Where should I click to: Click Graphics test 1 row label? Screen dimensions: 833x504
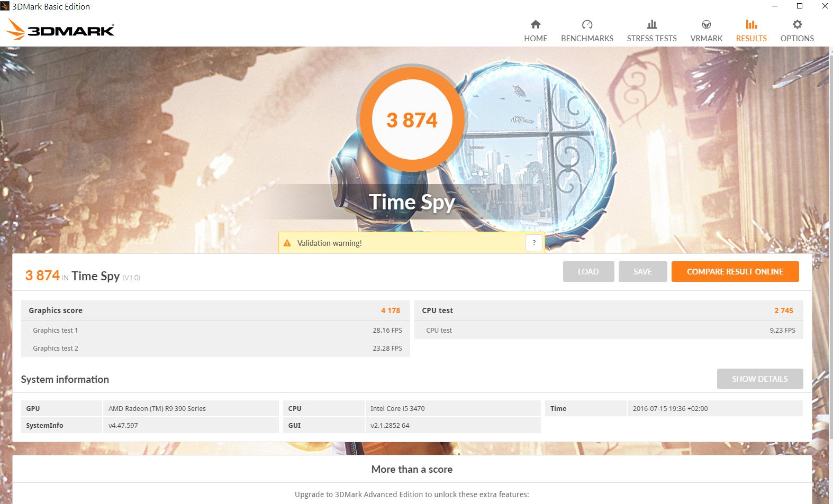pos(55,330)
